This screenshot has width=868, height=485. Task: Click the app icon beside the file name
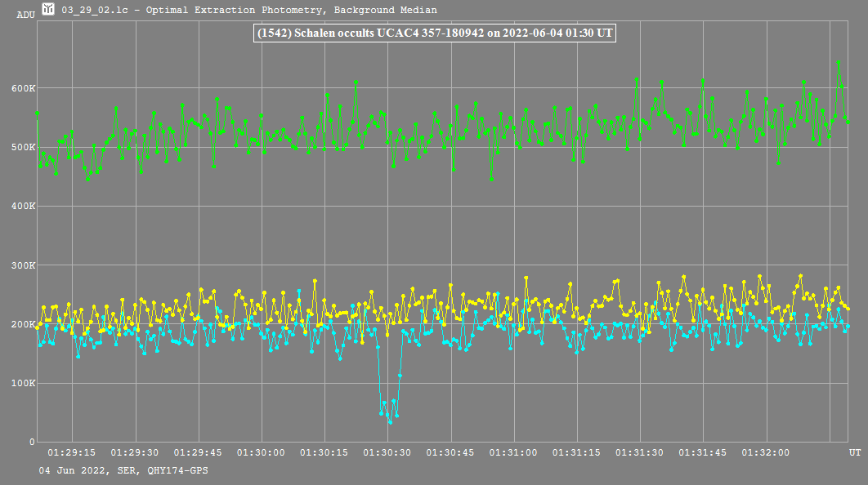[x=48, y=10]
